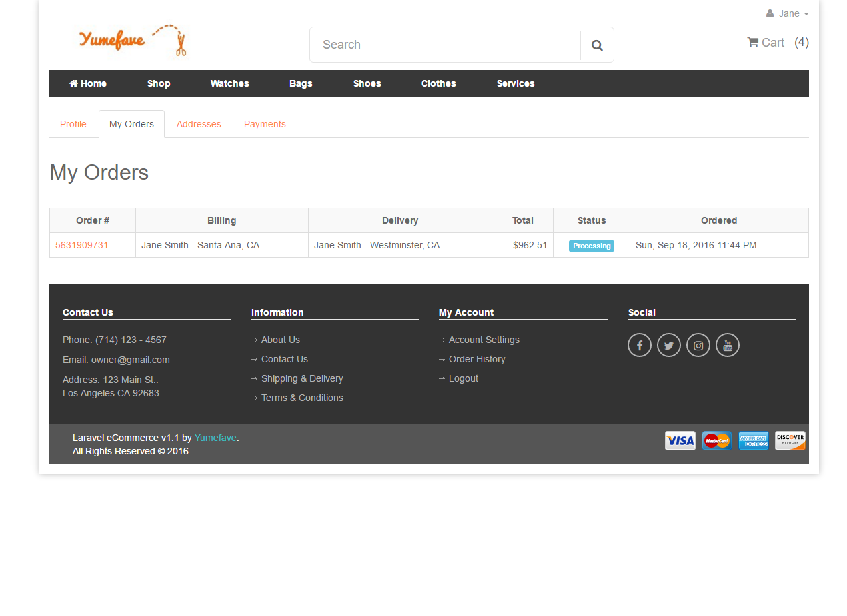
Task: Click the Facebook social icon
Action: (640, 345)
